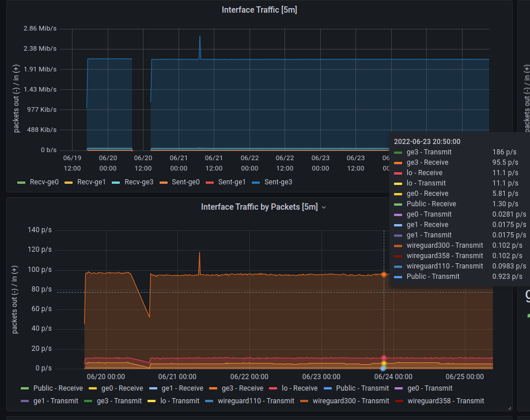Show only the Recv-ge1 series from the legend

(x=91, y=182)
